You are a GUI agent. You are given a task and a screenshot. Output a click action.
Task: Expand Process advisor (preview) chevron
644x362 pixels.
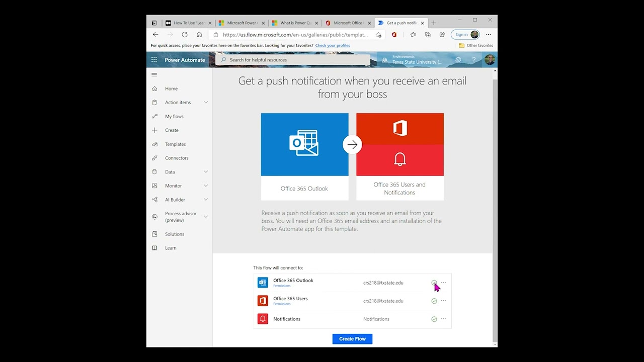click(206, 217)
